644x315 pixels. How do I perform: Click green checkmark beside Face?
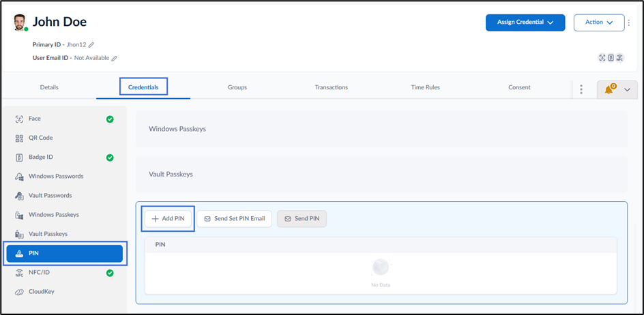click(x=110, y=119)
